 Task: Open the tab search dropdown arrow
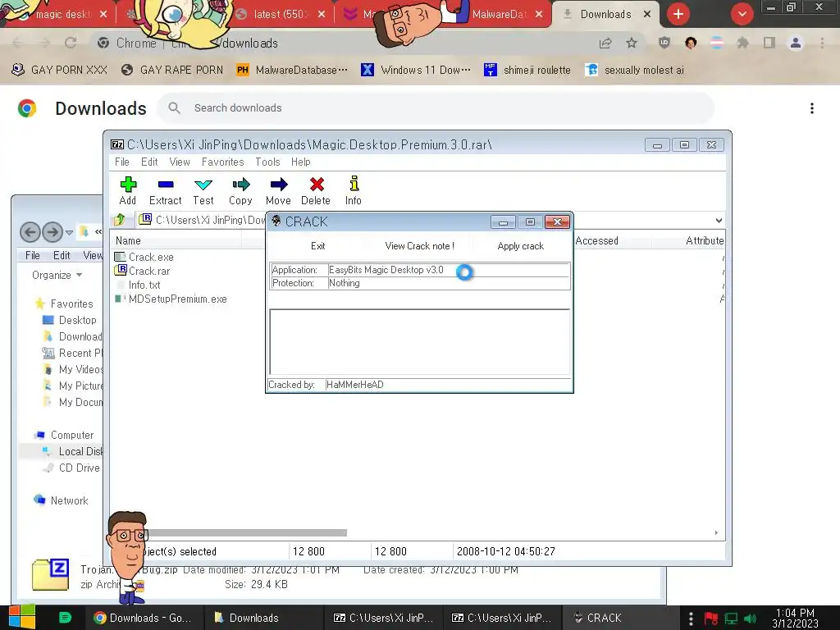(742, 14)
